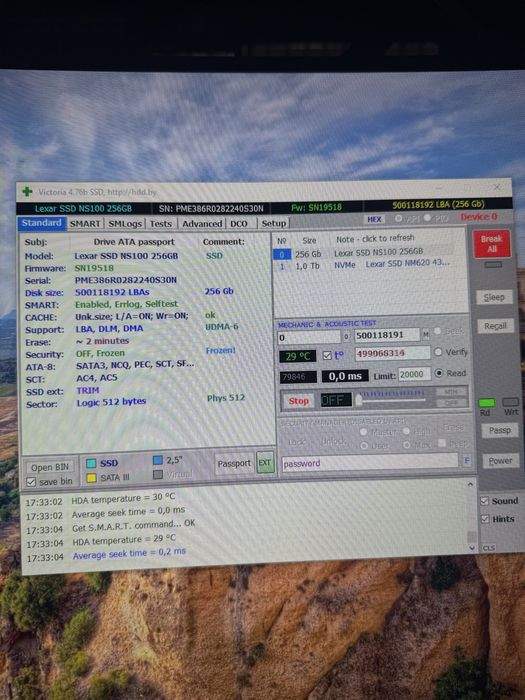Screen dimensions: 525x700
Task: Switch to the SMLogs tab
Action: [x=125, y=224]
